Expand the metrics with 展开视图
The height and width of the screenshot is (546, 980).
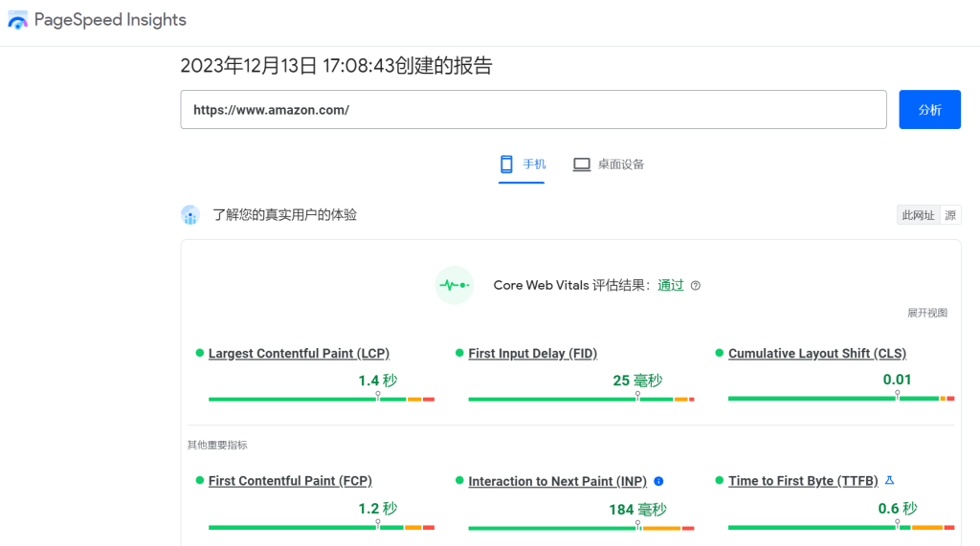click(927, 313)
